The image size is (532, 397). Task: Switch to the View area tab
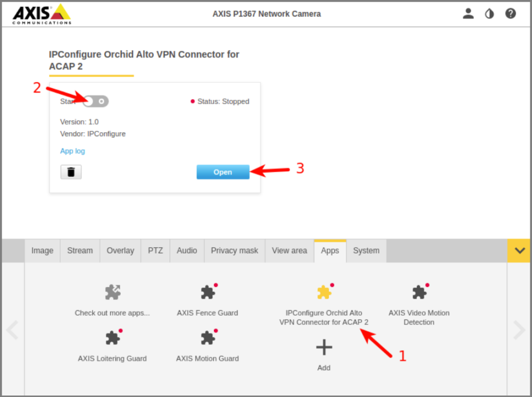[x=289, y=250]
